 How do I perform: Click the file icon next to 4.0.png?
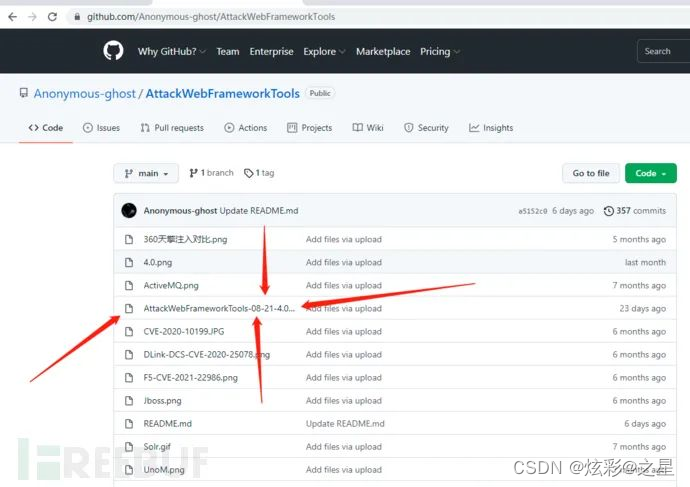tap(129, 263)
